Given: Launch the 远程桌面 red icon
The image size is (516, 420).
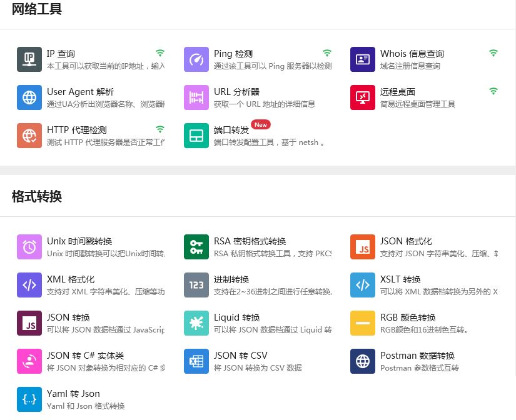Looking at the screenshot, I should click(363, 97).
